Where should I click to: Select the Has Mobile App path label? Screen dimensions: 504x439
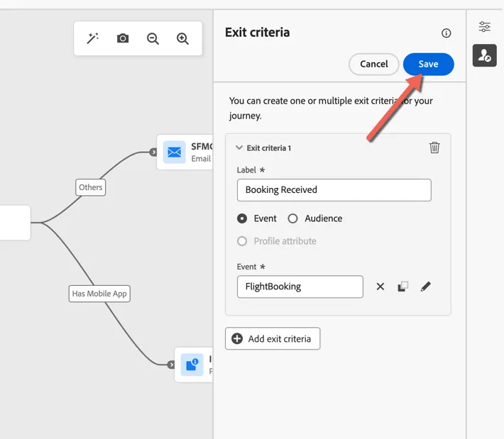[x=99, y=294]
